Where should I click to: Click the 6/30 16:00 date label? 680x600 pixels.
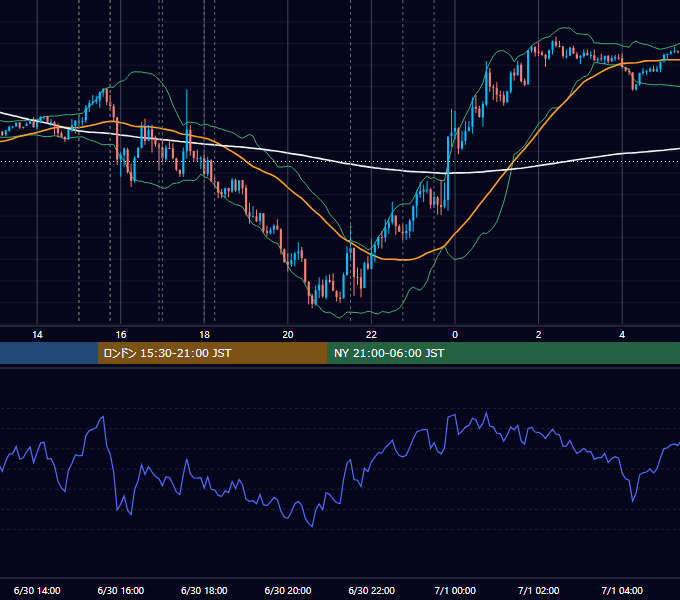pos(121,590)
